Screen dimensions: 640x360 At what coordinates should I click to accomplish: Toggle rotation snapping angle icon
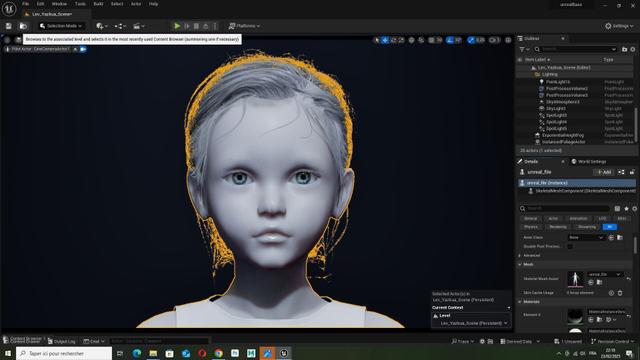450,40
